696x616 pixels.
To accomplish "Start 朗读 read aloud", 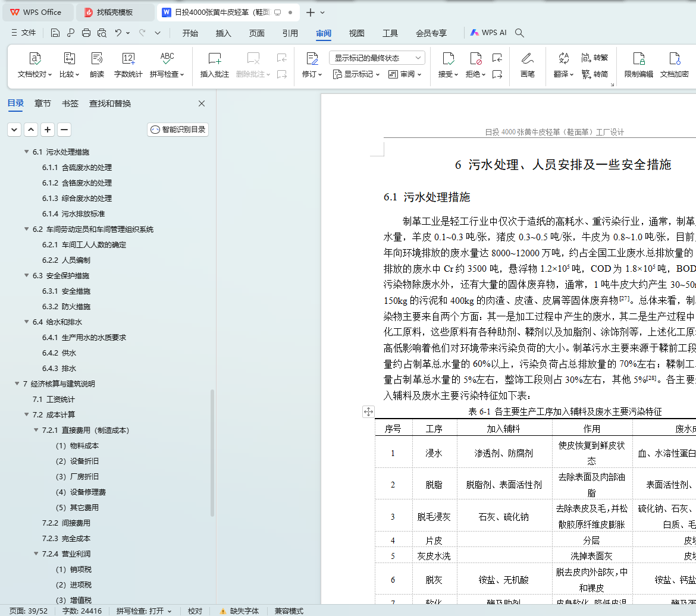I will pos(97,65).
